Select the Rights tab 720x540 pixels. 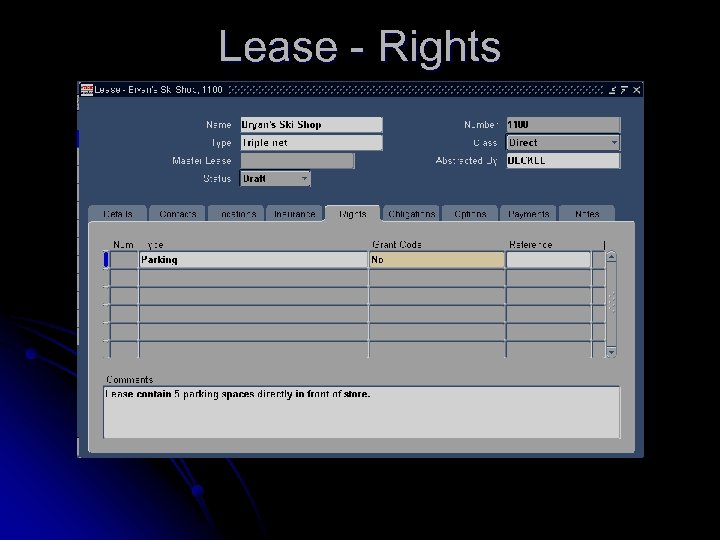pyautogui.click(x=353, y=214)
